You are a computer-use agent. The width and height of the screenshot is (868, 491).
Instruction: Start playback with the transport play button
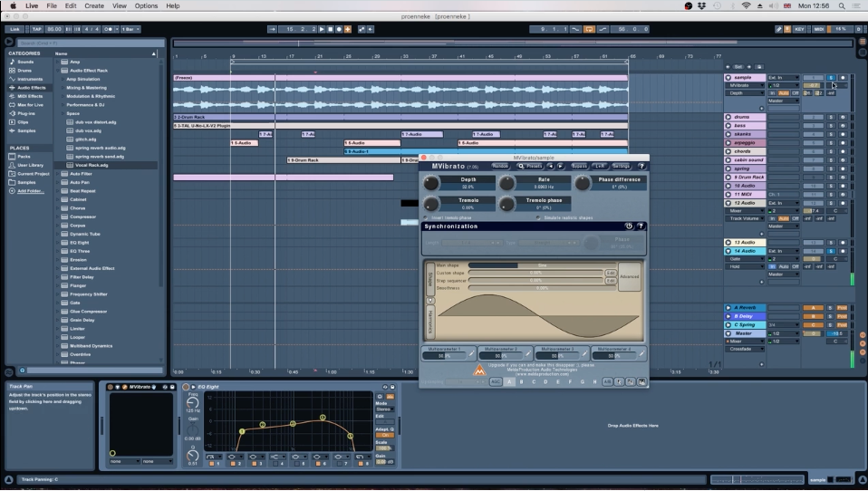(322, 29)
